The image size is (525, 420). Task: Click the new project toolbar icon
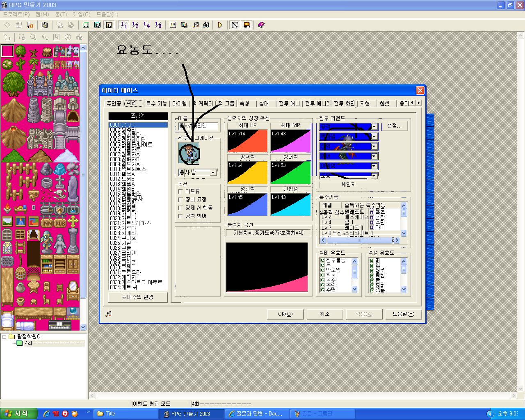point(7,25)
